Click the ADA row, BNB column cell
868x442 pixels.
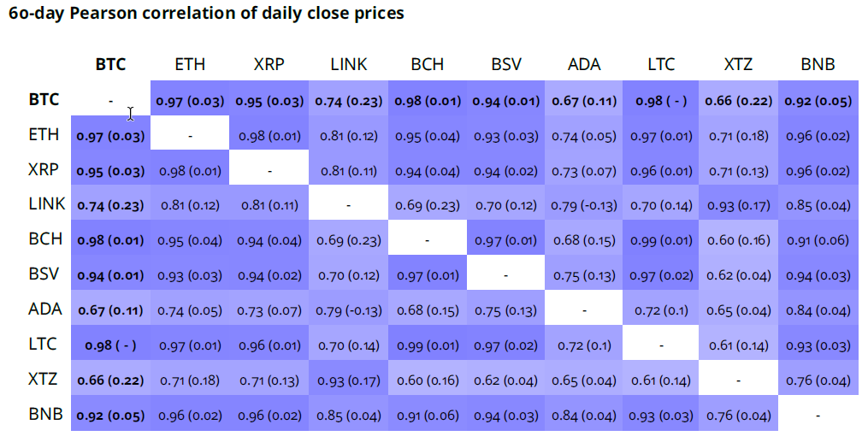(818, 309)
